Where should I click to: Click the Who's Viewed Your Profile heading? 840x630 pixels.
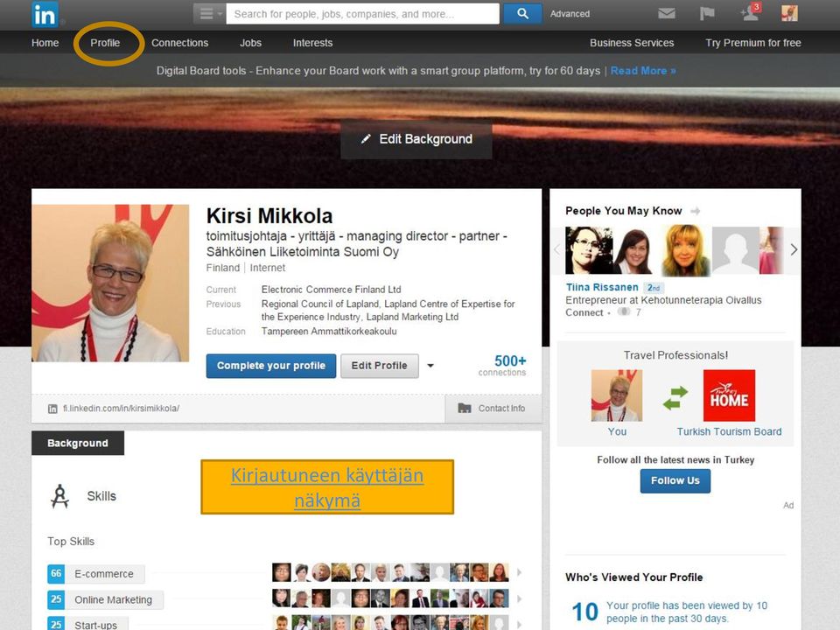(x=634, y=577)
